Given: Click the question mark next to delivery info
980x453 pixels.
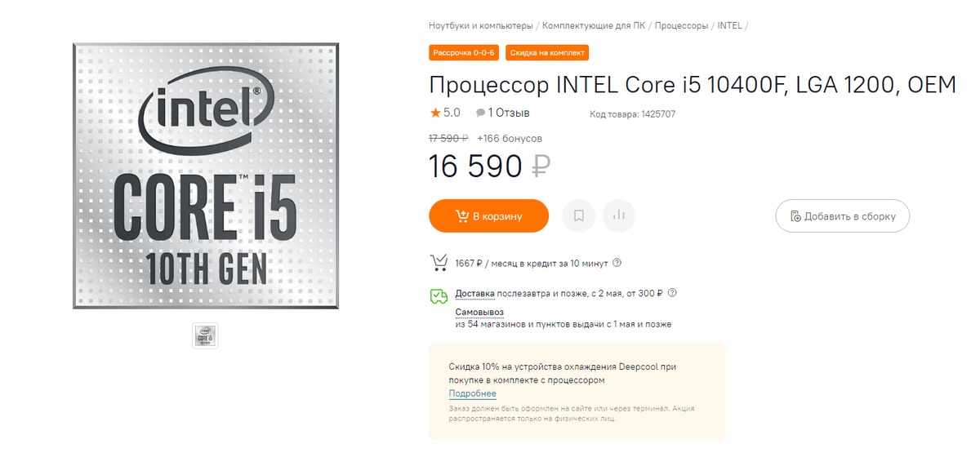Looking at the screenshot, I should tap(672, 293).
